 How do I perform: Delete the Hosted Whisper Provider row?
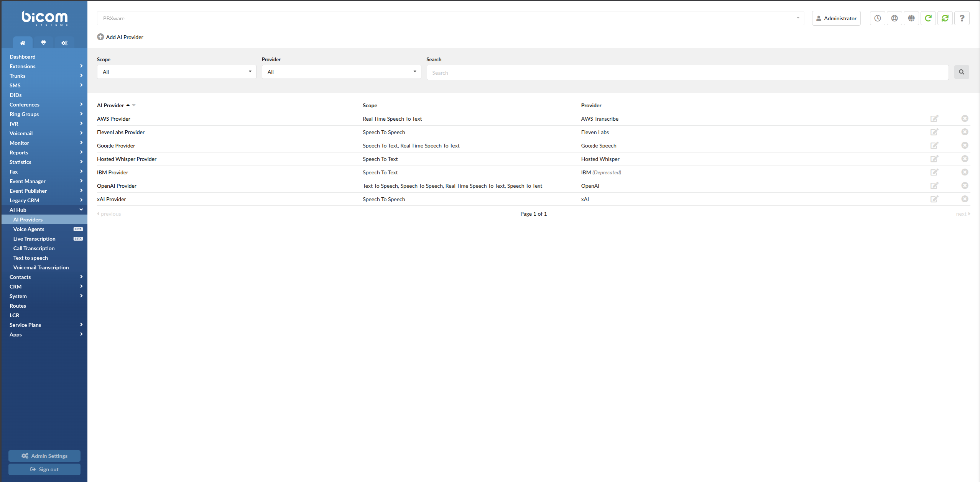965,159
